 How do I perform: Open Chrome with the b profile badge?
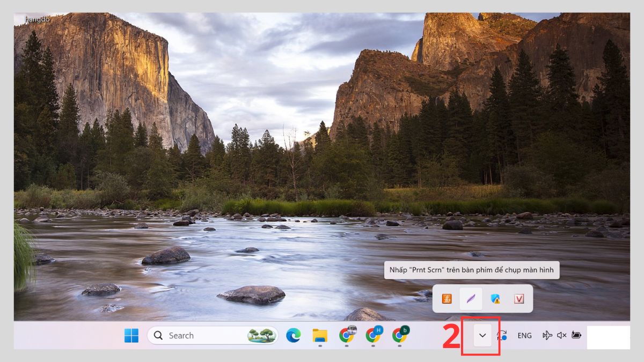[400, 335]
